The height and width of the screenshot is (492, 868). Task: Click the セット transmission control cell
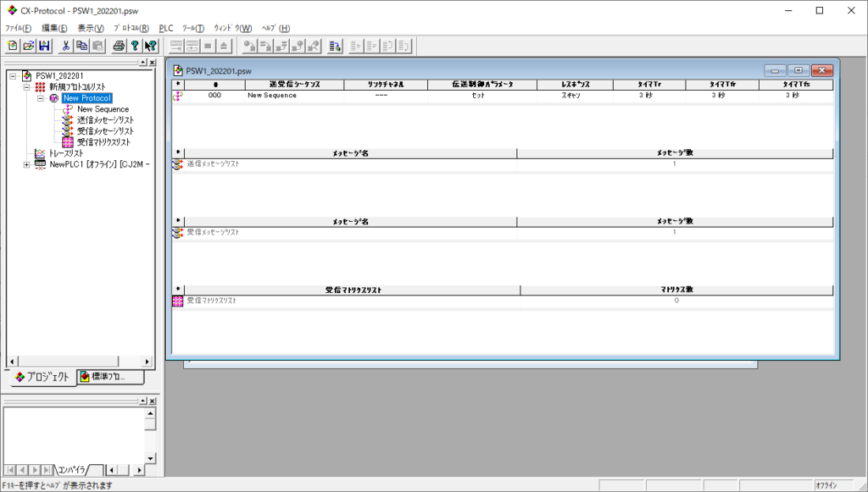coord(478,96)
